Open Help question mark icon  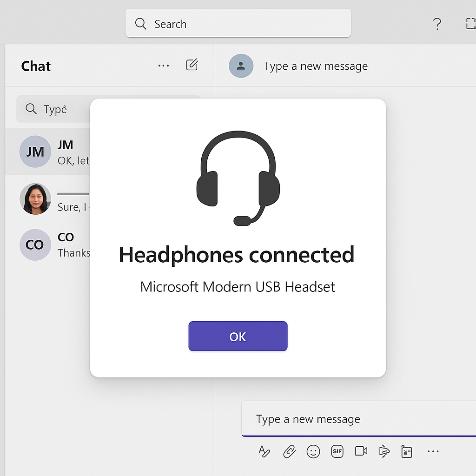coord(437,24)
